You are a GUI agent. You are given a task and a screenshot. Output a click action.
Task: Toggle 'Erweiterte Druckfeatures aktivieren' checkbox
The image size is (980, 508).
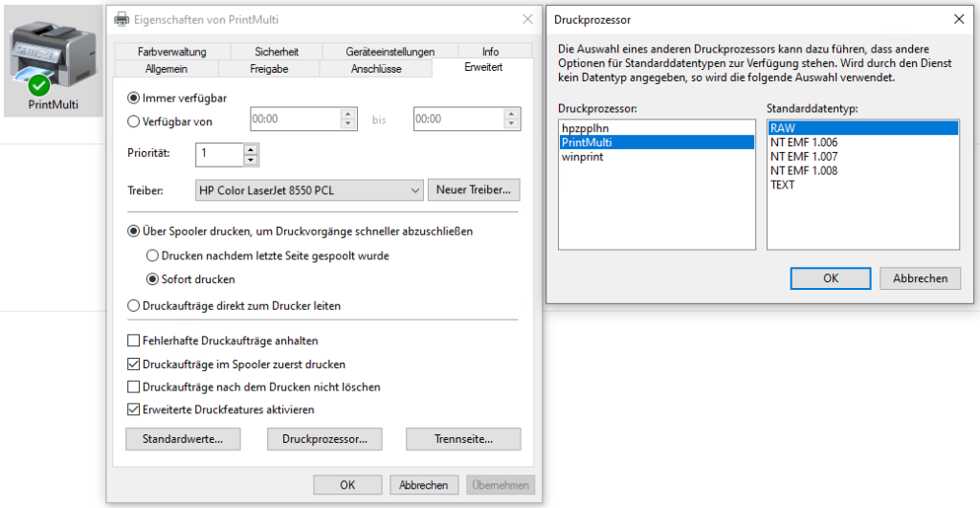(x=134, y=409)
